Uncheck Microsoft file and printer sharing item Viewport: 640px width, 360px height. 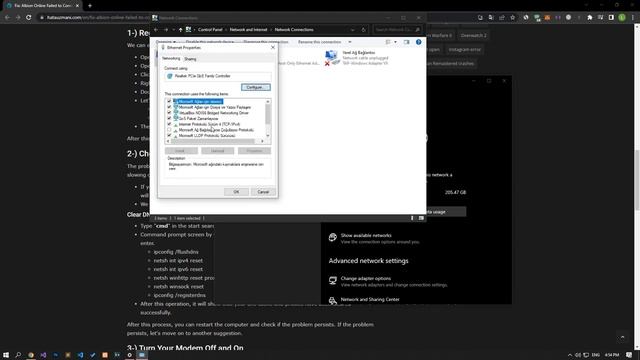pyautogui.click(x=169, y=107)
